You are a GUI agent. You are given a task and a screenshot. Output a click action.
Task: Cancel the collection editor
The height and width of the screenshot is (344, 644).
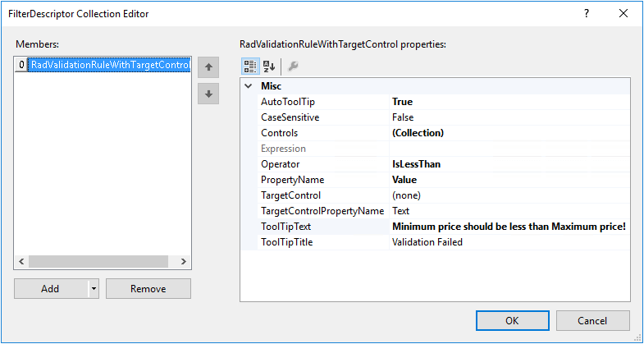(x=592, y=320)
